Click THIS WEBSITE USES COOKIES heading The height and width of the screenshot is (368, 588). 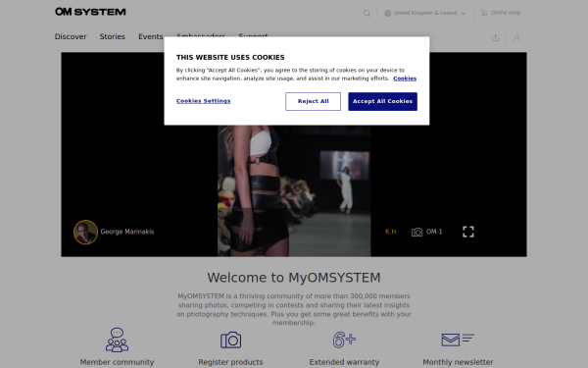pos(230,58)
